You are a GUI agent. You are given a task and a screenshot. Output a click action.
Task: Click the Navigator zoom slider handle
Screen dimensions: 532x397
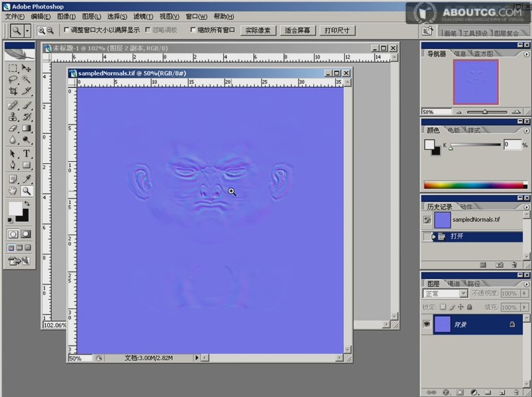485,111
